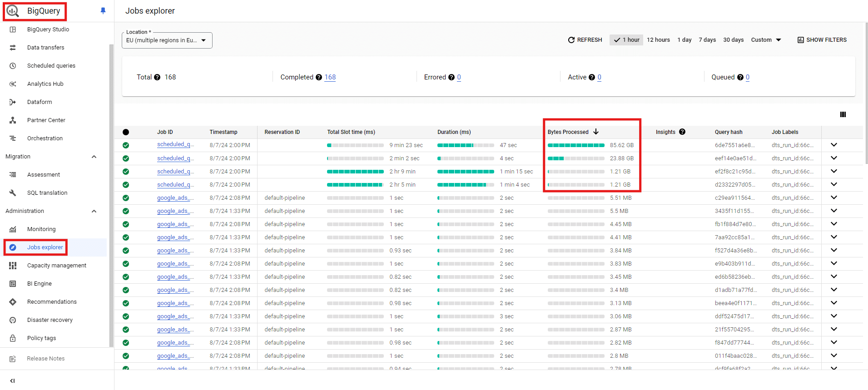Click the BigQuery logo icon
Image resolution: width=868 pixels, height=390 pixels.
(x=13, y=11)
